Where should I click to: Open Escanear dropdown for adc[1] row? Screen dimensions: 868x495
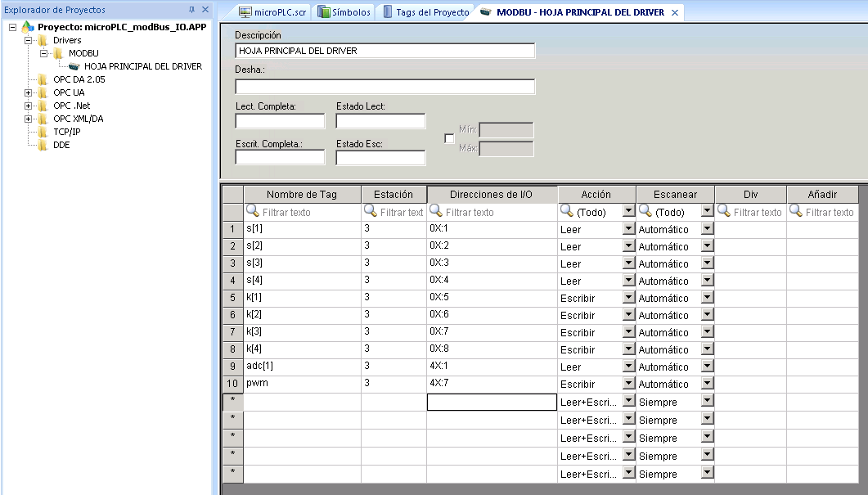coord(708,366)
